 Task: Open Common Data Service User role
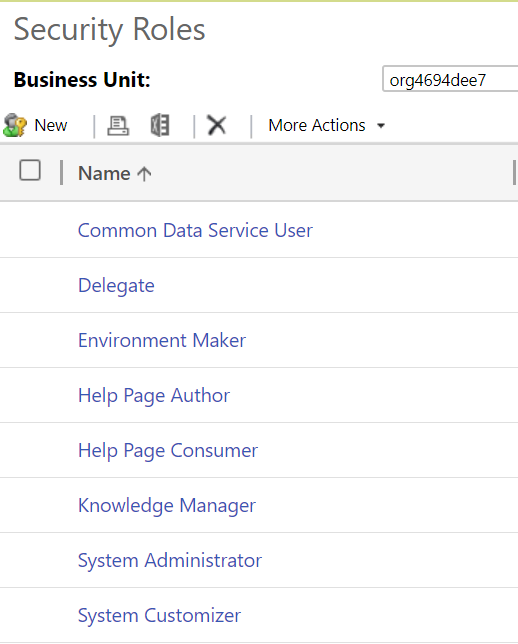(x=195, y=230)
